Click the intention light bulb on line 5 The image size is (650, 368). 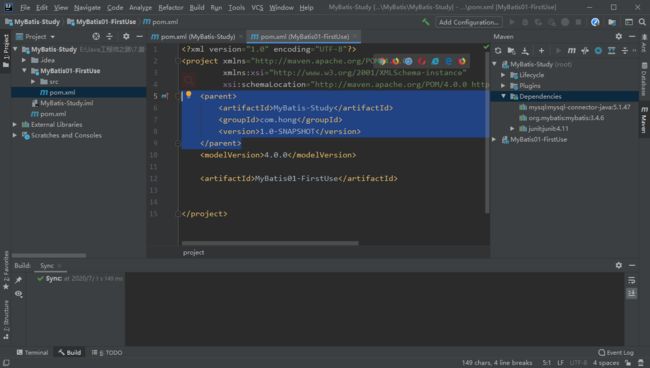click(189, 95)
